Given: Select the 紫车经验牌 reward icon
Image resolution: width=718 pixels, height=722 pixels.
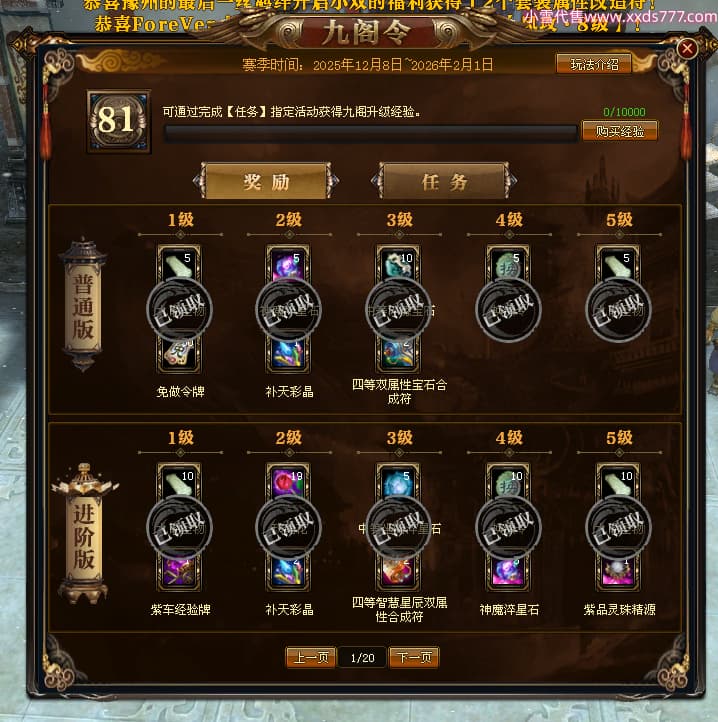Looking at the screenshot, I should point(179,571).
